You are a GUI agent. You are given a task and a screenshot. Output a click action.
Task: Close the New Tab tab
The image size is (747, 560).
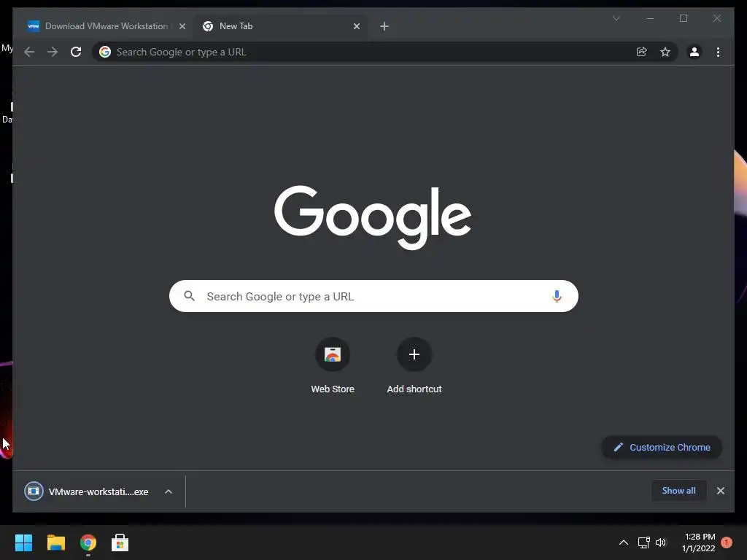click(356, 26)
